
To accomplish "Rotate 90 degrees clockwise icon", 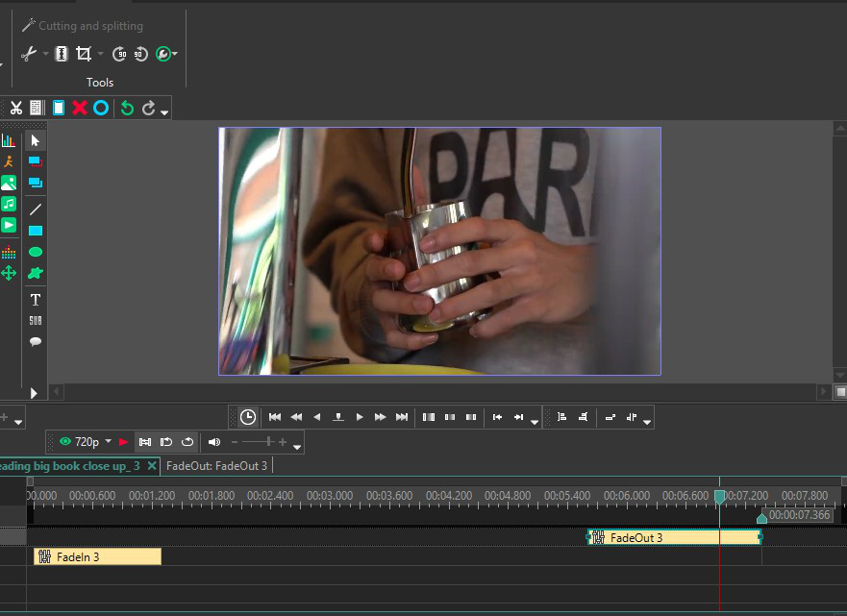I will click(x=119, y=54).
